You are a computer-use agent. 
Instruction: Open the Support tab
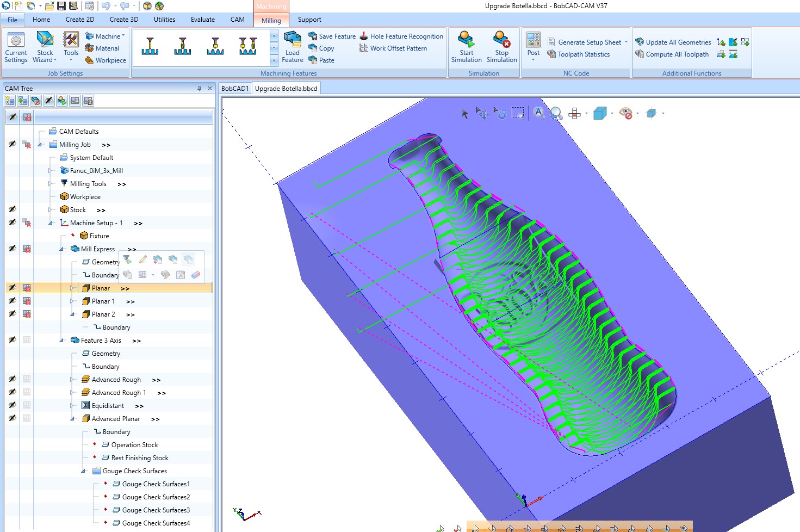point(309,20)
